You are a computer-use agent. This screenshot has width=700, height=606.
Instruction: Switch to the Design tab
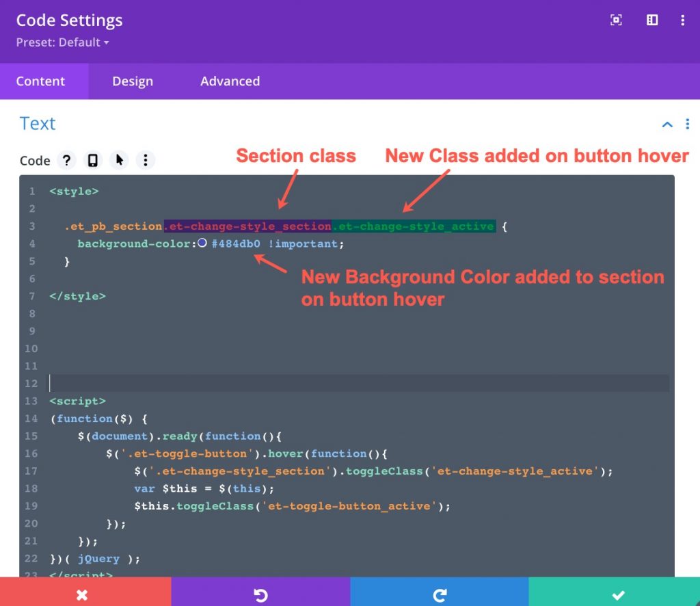coord(132,81)
